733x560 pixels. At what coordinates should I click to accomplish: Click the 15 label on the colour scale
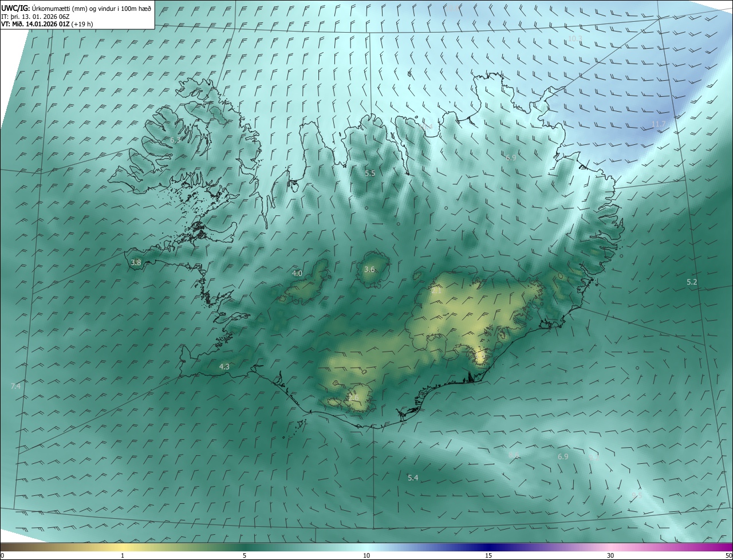tap(488, 555)
